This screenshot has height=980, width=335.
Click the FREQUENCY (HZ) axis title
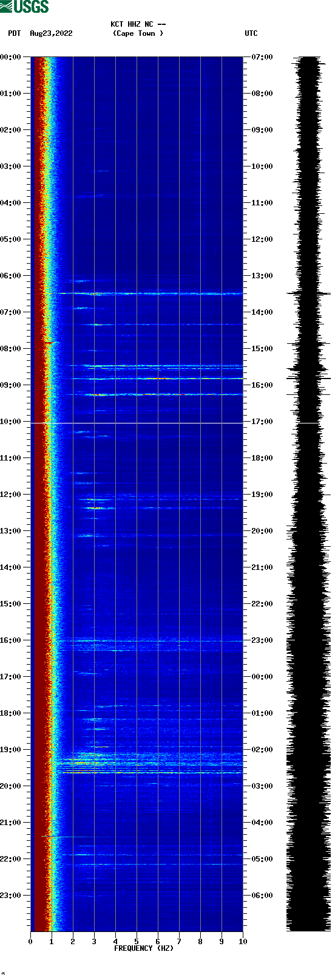click(x=144, y=948)
